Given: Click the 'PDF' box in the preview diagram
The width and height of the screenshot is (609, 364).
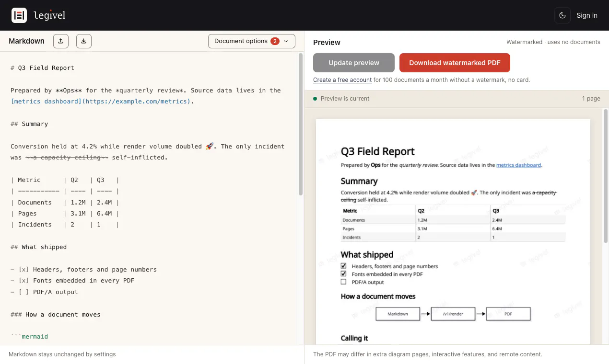Looking at the screenshot, I should [x=508, y=314].
